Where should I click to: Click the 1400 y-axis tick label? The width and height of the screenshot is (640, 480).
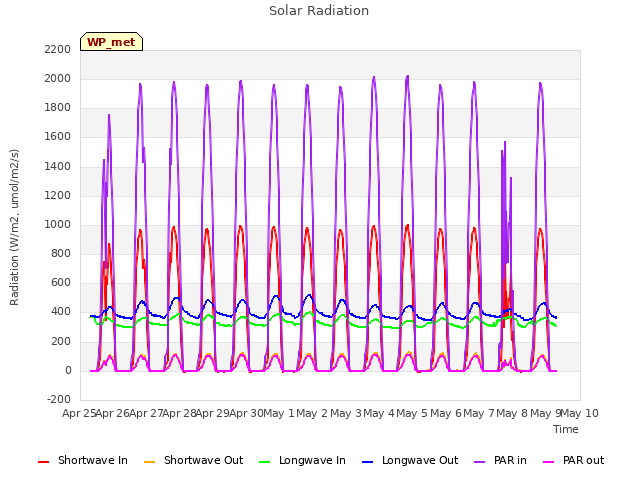[58, 167]
